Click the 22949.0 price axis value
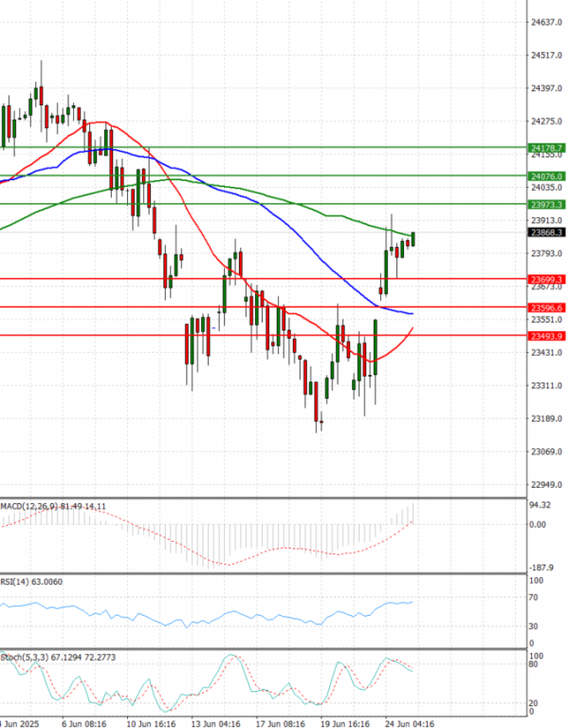This screenshot has width=569, height=728. [546, 485]
